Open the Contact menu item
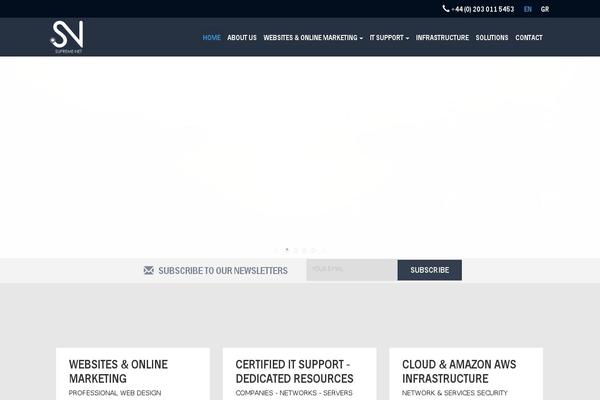600x400 pixels. (529, 38)
